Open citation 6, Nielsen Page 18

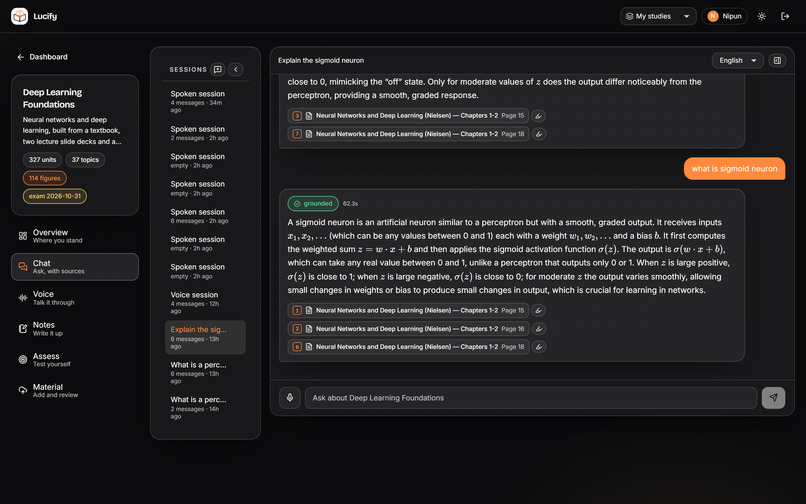click(x=408, y=347)
